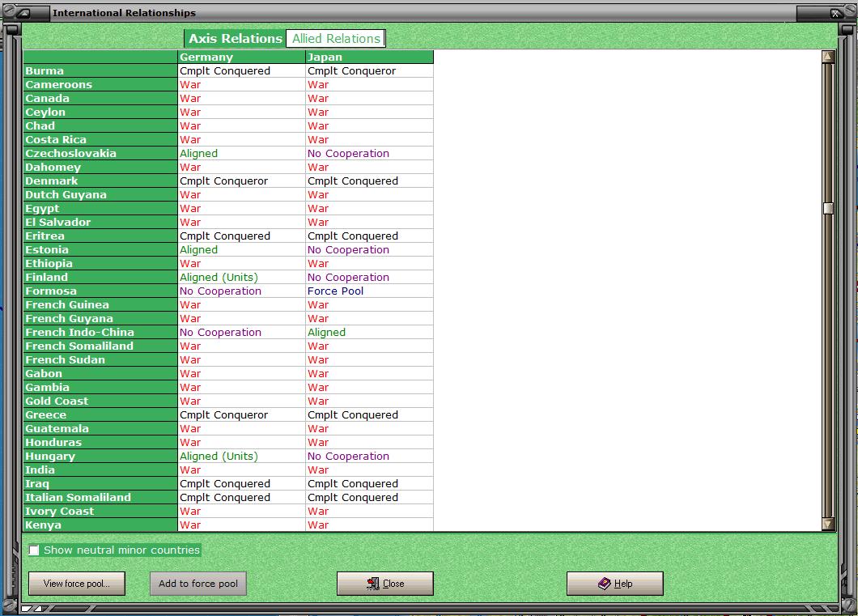Click Canada's War cell under Germany

(242, 99)
